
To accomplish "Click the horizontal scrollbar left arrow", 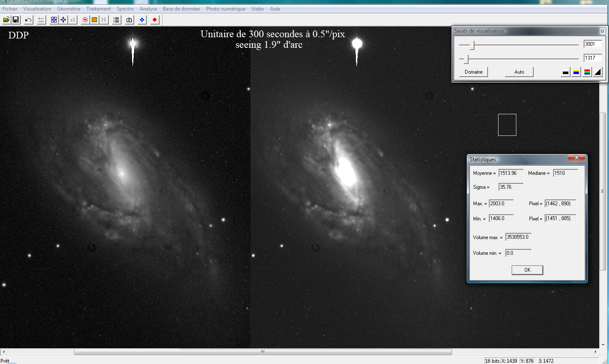I will point(3,352).
